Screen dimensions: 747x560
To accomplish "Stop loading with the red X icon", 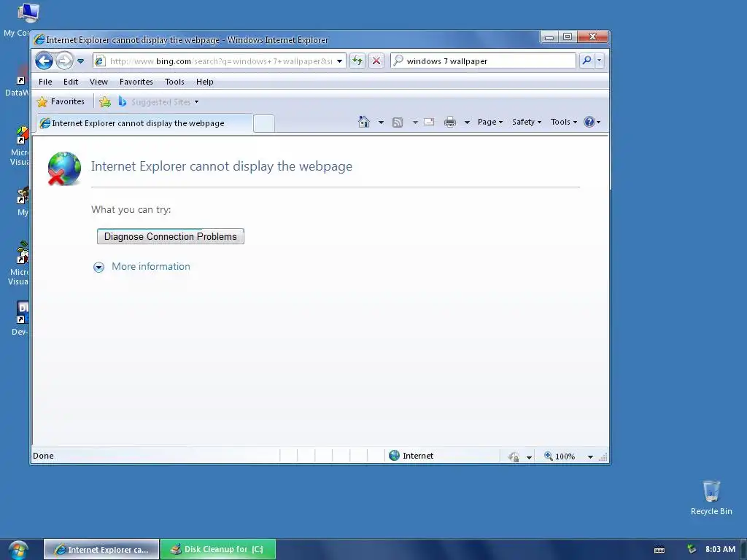I will (376, 61).
